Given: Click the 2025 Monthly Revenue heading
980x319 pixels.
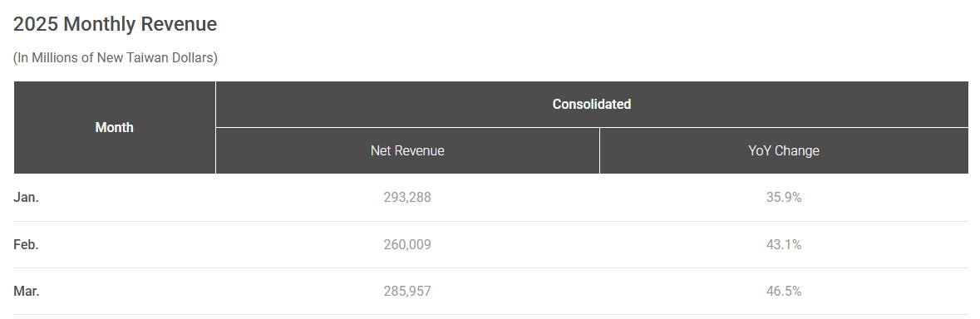Looking at the screenshot, I should tap(115, 24).
